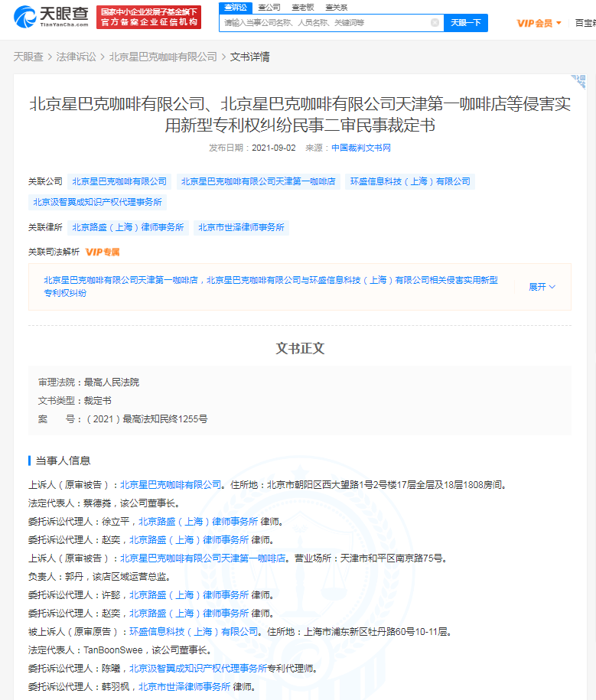Open 环盛信息科技（上海）有限公司 company tag
Image resolution: width=596 pixels, height=700 pixels.
coord(410,182)
